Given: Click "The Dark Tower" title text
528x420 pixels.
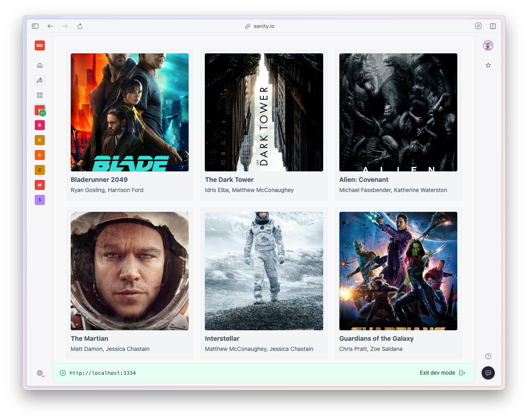Looking at the screenshot, I should (x=229, y=180).
